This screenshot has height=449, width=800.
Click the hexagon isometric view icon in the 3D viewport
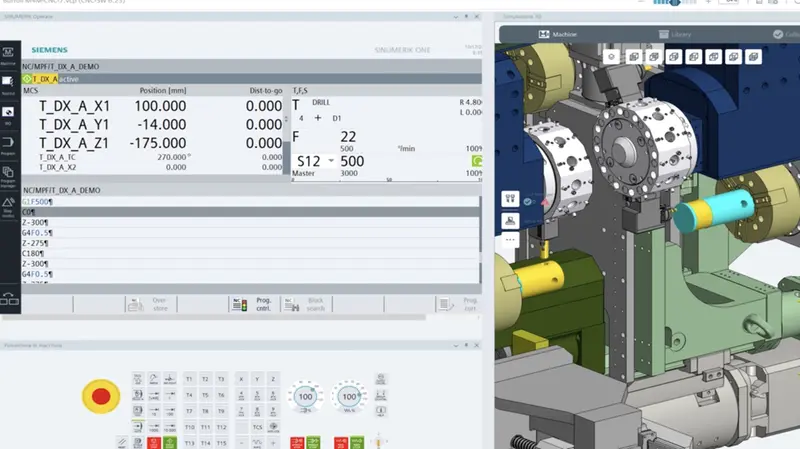(611, 57)
